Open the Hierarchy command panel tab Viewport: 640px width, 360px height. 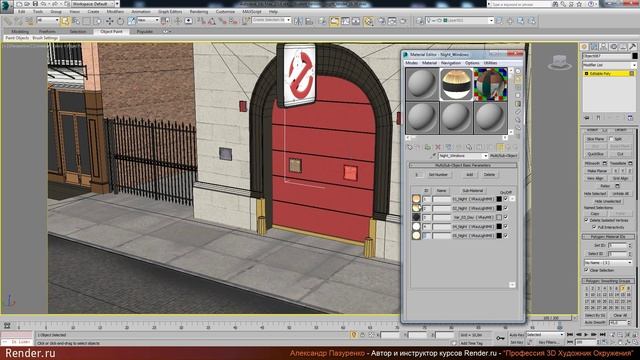[603, 47]
